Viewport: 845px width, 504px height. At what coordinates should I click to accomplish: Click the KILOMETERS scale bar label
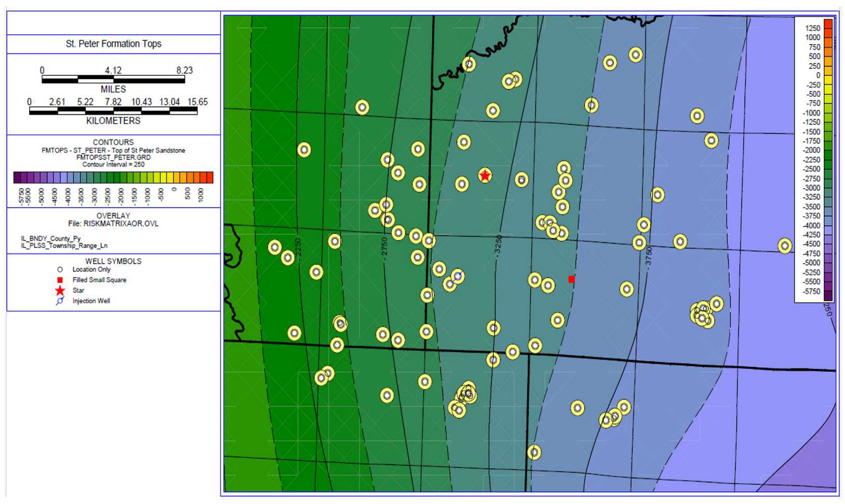113,121
